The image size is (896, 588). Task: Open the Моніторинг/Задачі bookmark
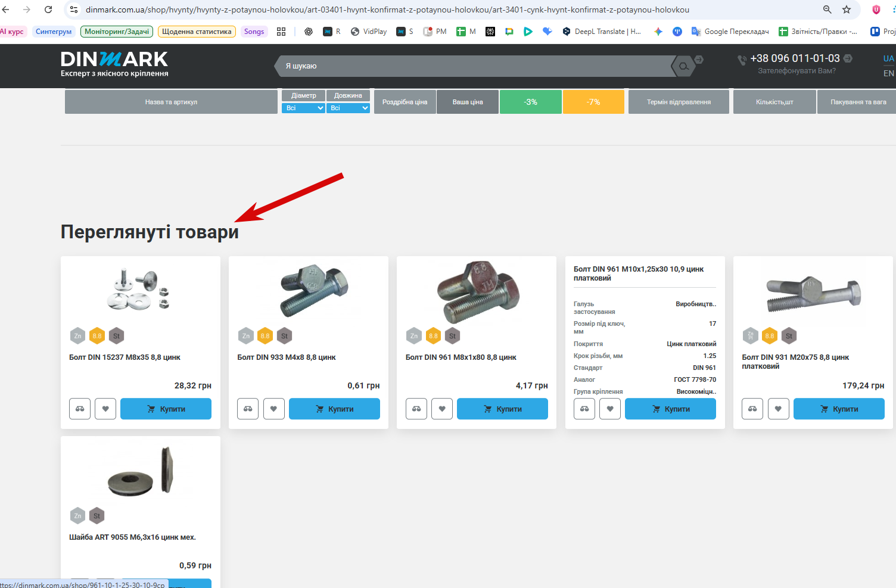117,32
